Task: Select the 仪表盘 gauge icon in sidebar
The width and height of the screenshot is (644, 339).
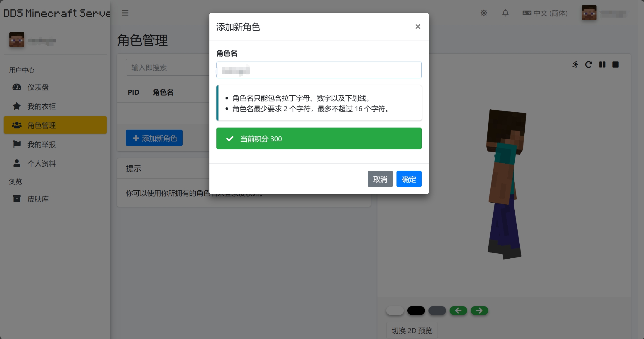Action: [x=16, y=87]
